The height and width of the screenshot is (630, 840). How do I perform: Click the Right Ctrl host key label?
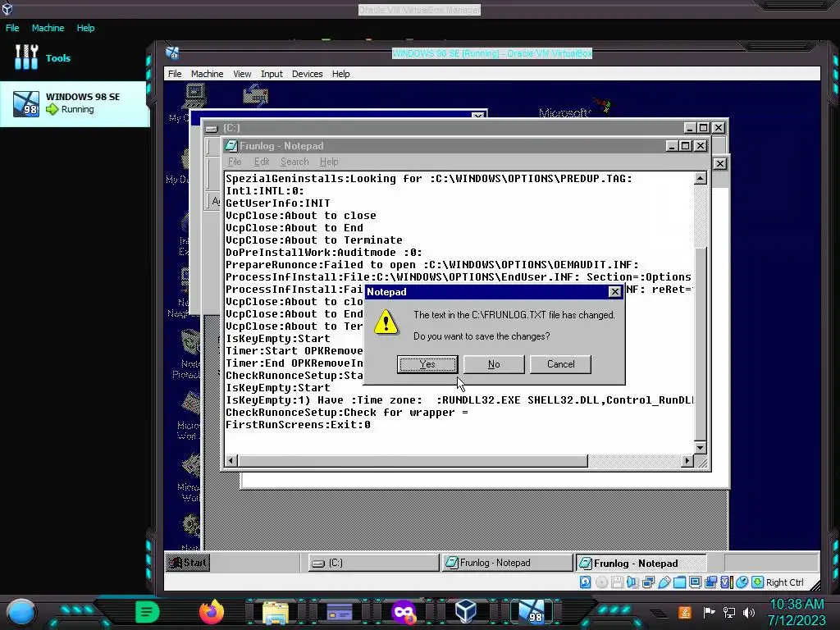(x=784, y=582)
